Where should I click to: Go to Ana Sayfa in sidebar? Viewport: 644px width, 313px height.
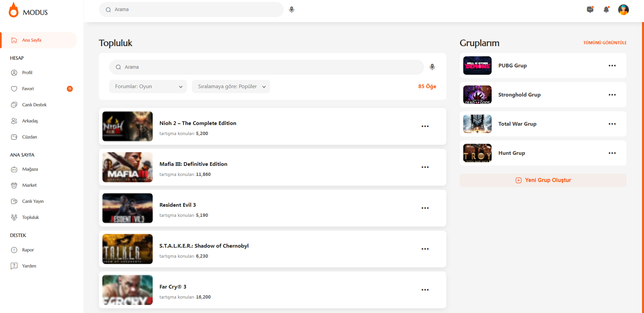(x=39, y=40)
